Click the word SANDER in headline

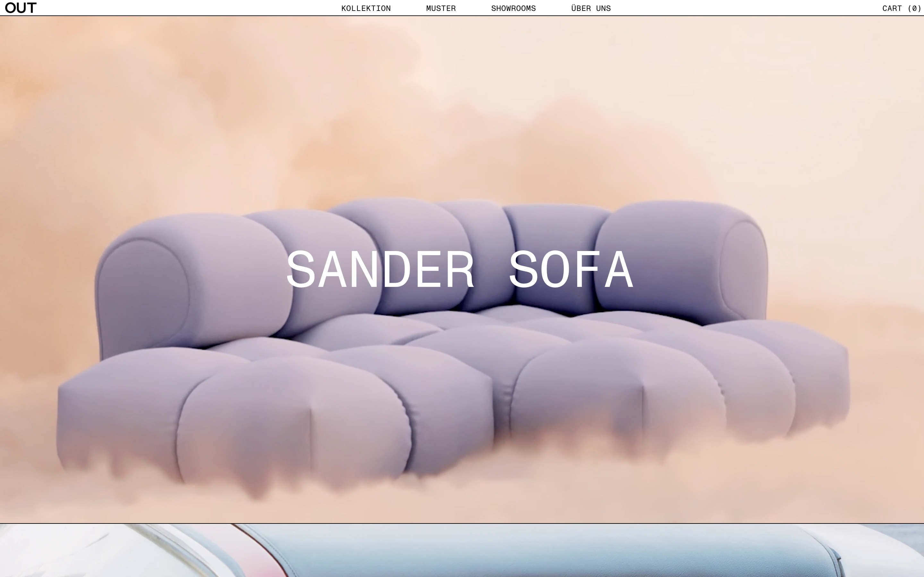coord(380,269)
